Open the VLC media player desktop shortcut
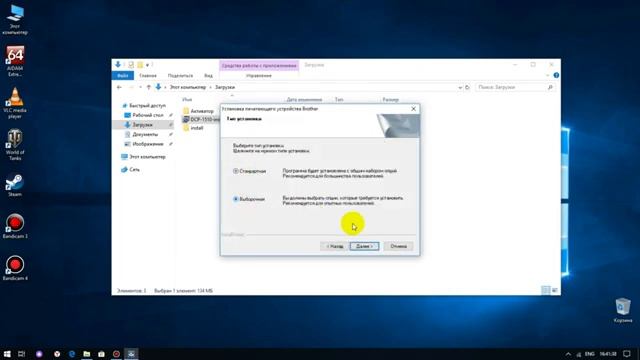The height and width of the screenshot is (360, 640). pyautogui.click(x=15, y=103)
